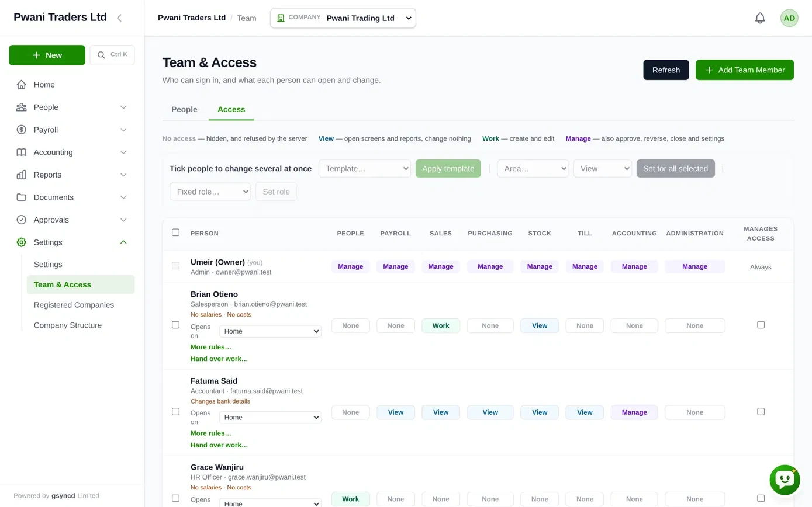Viewport: 812px width, 507px height.
Task: Switch to the People tab
Action: pyautogui.click(x=184, y=109)
